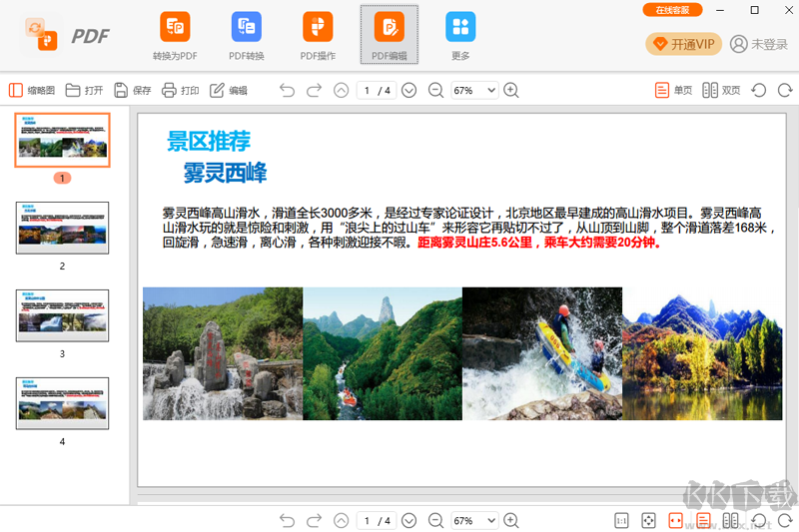Click 打开 to open a file
The image size is (799, 532).
84,91
